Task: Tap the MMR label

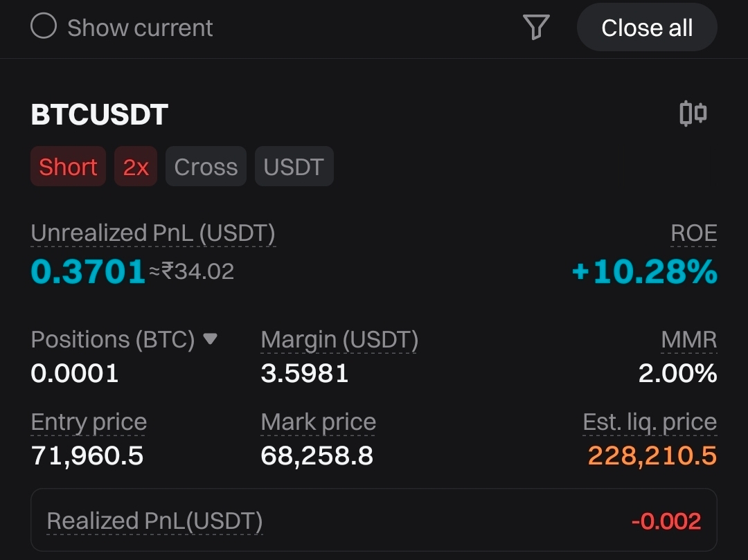Action: pyautogui.click(x=688, y=340)
